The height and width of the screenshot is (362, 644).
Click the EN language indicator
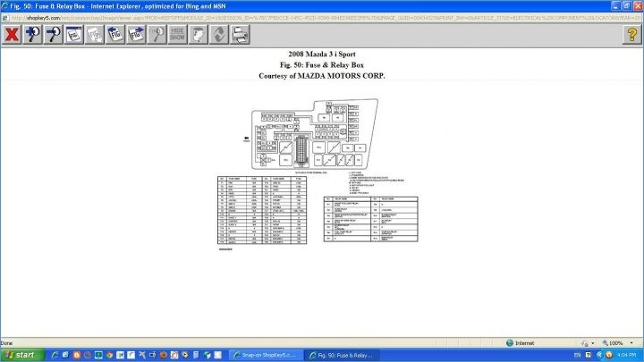pyautogui.click(x=577, y=355)
